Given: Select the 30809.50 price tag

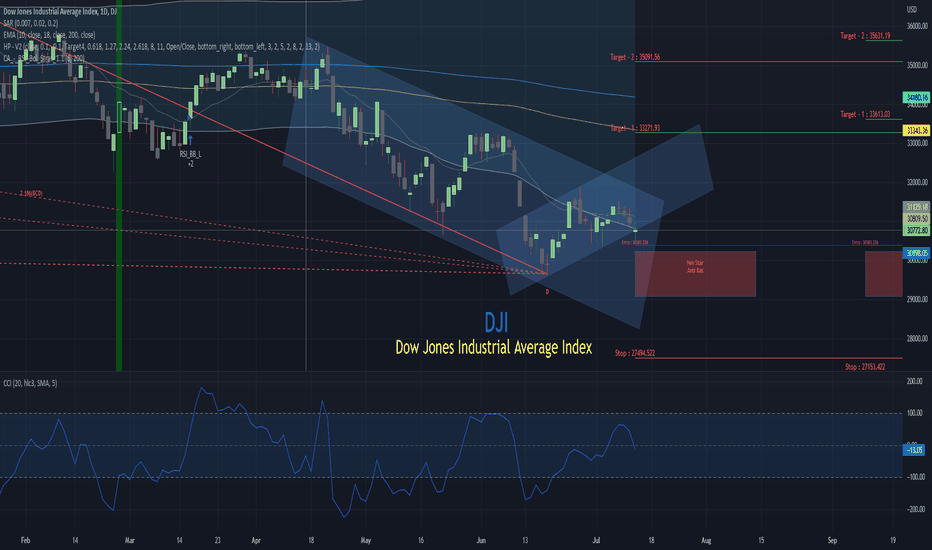Looking at the screenshot, I should [916, 219].
